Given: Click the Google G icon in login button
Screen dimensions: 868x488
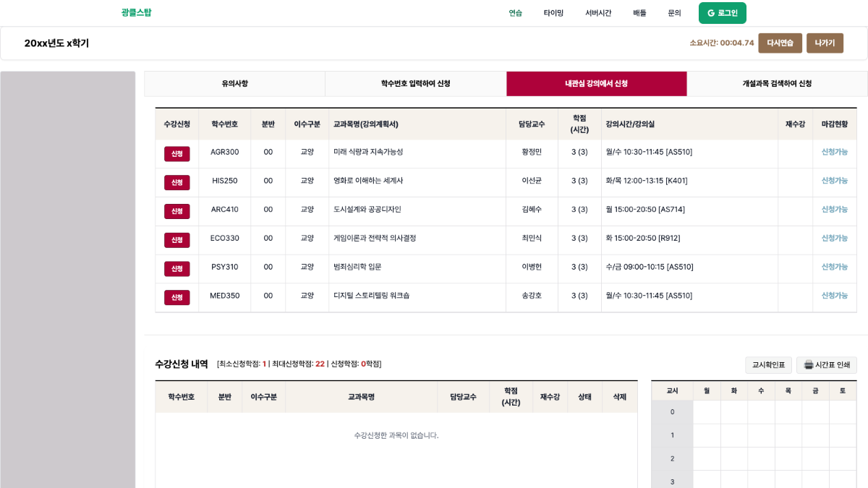Looking at the screenshot, I should click(x=711, y=13).
